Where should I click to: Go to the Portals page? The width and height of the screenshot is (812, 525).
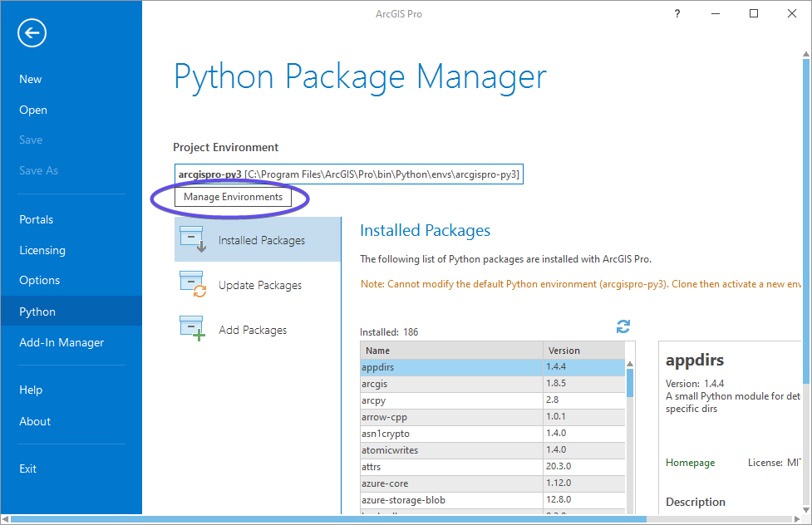pyautogui.click(x=37, y=219)
